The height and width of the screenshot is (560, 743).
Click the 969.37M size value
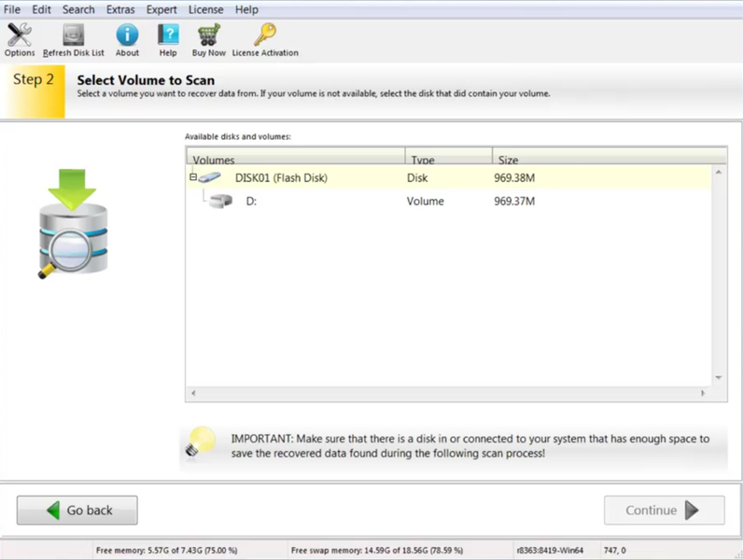point(514,202)
